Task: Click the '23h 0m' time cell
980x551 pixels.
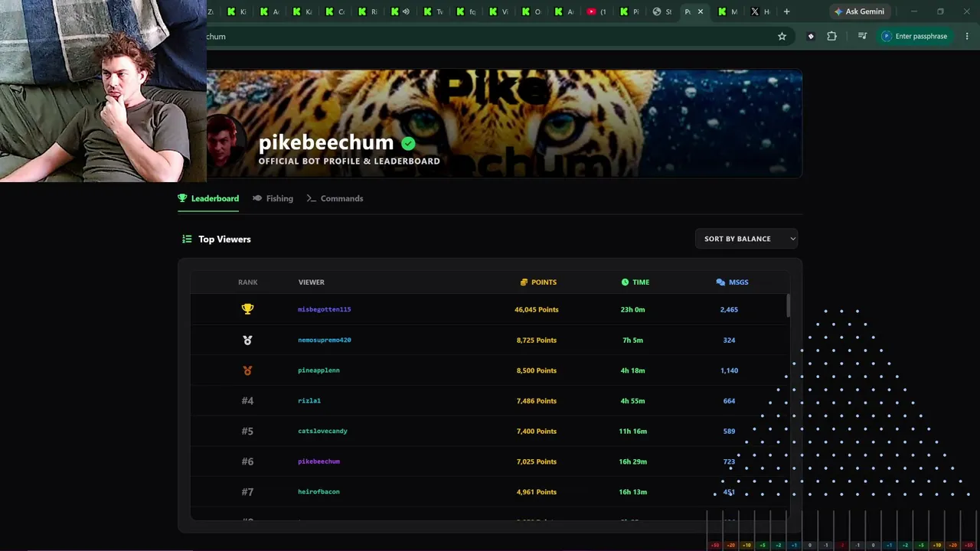Action: (x=633, y=309)
